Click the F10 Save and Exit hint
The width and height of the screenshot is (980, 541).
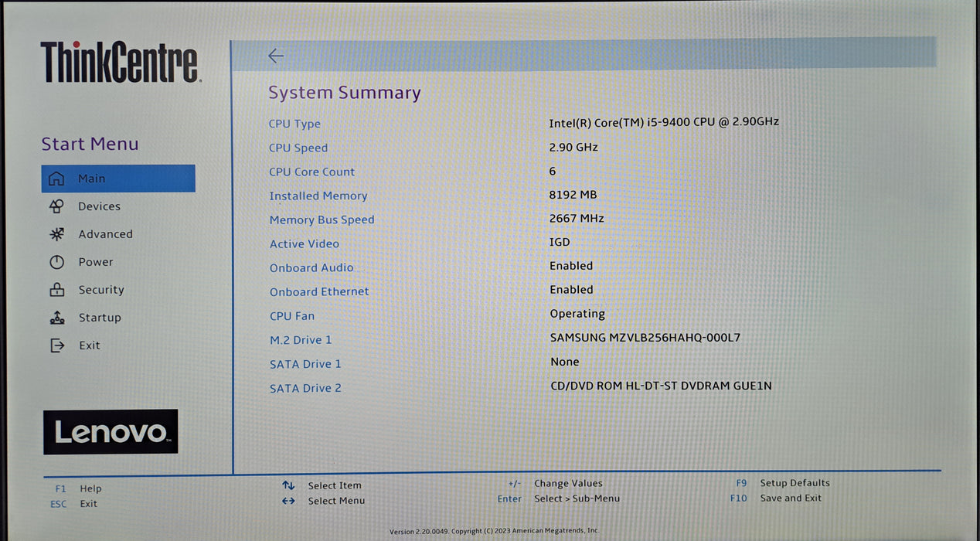tap(776, 498)
